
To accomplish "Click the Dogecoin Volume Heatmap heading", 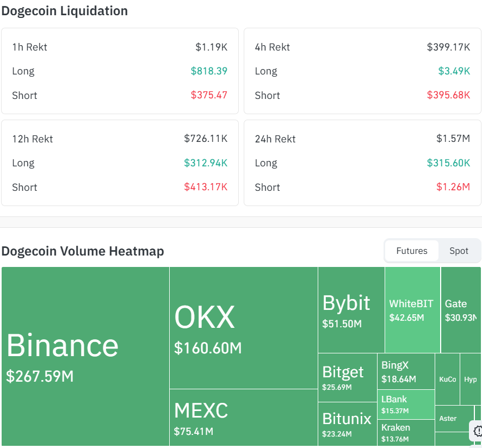I will 83,251.
